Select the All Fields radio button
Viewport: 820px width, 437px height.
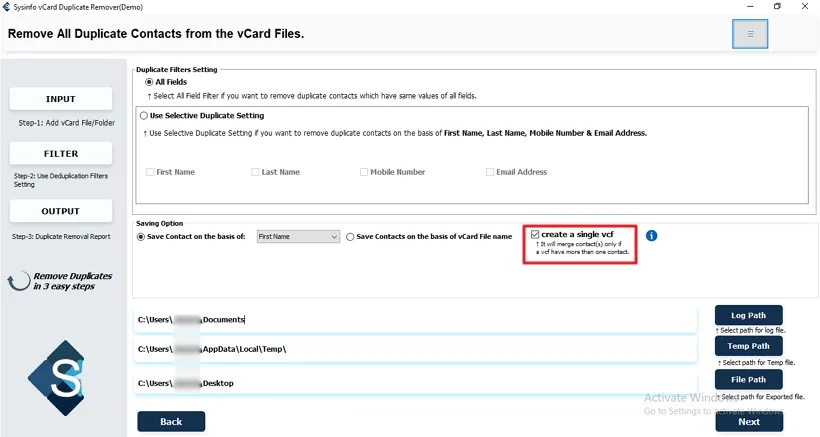(150, 81)
